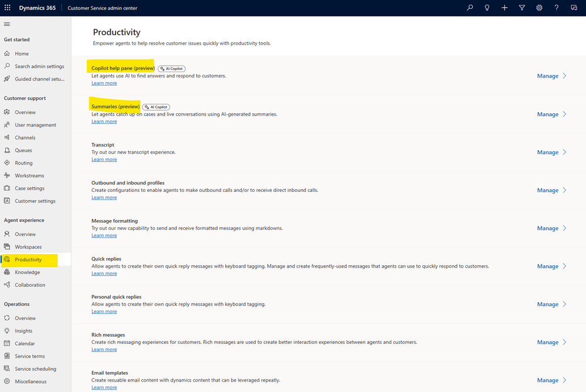Click Manage for Message formatting
This screenshot has width=586, height=392.
pos(547,228)
